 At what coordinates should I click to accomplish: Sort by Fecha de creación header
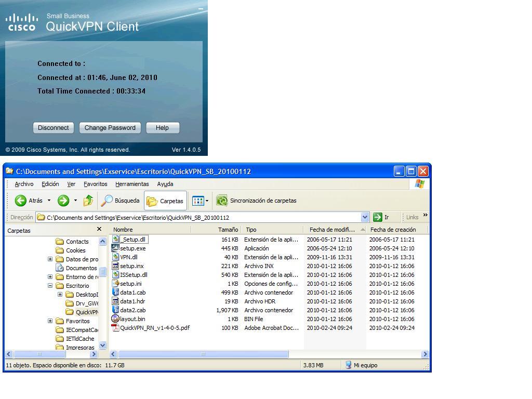coord(397,230)
